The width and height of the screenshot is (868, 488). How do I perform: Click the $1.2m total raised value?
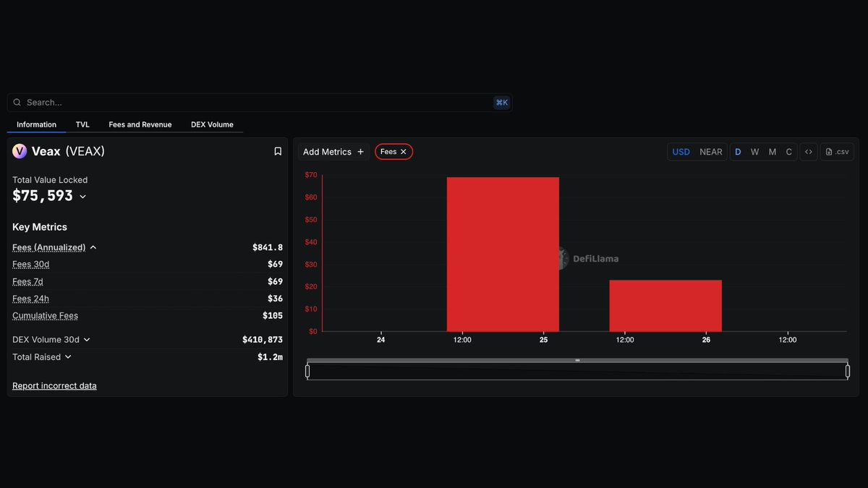(270, 357)
